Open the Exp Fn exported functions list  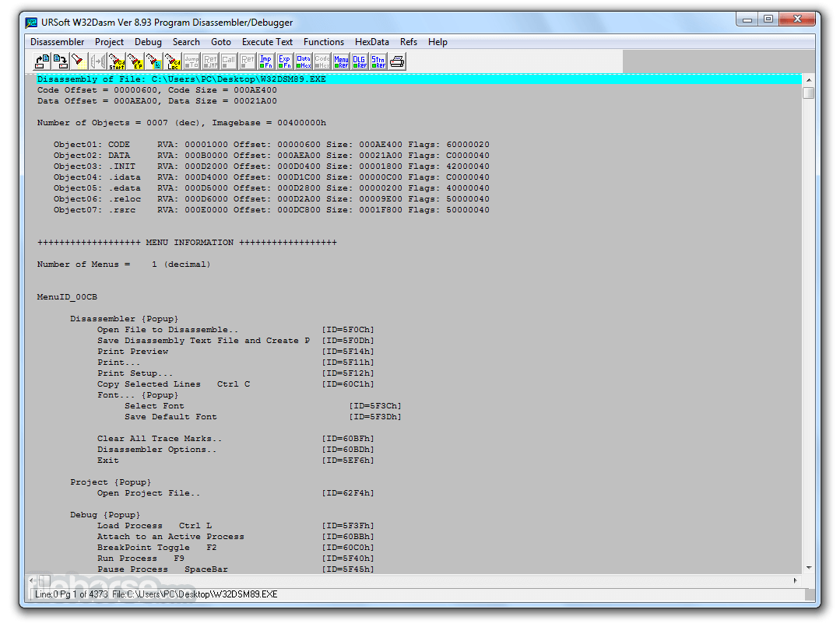[285, 61]
